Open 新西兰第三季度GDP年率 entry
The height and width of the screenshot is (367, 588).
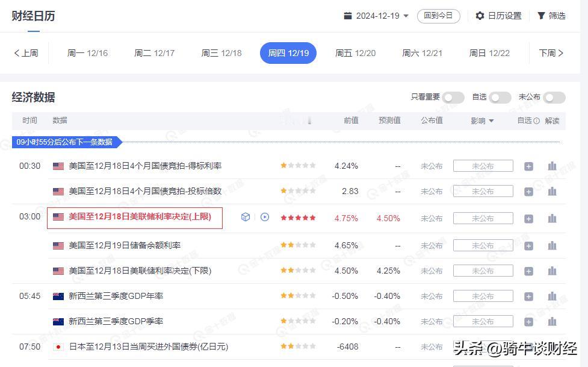(x=116, y=296)
